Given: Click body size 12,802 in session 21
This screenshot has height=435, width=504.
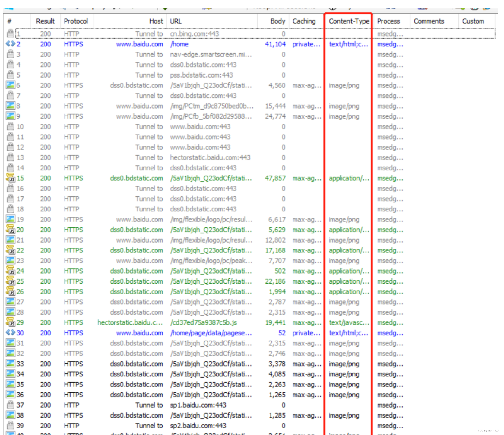Looking at the screenshot, I should 275,240.
